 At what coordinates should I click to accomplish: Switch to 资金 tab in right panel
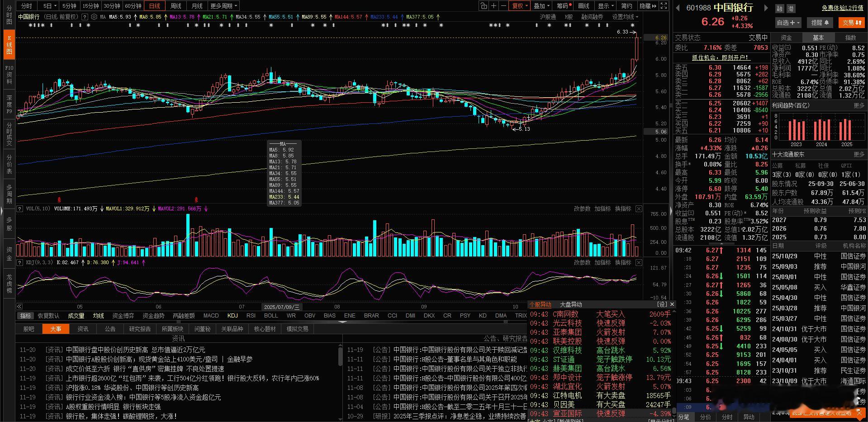tap(786, 38)
